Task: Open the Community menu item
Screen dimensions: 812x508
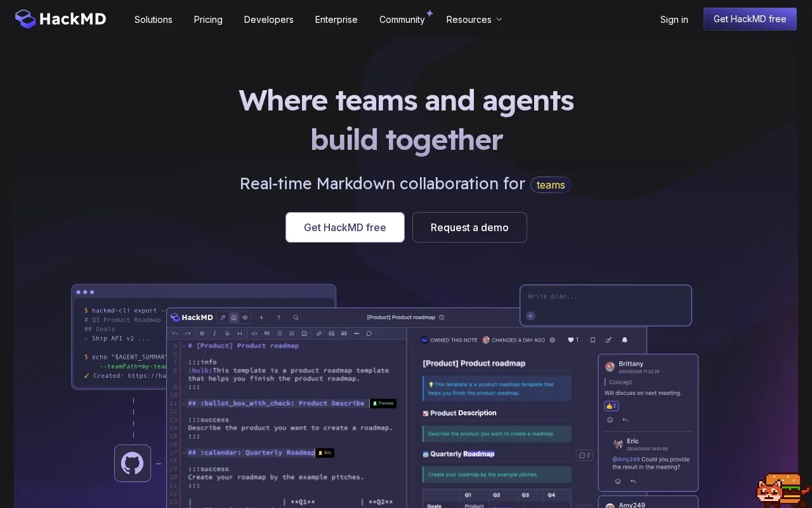Action: 402,20
